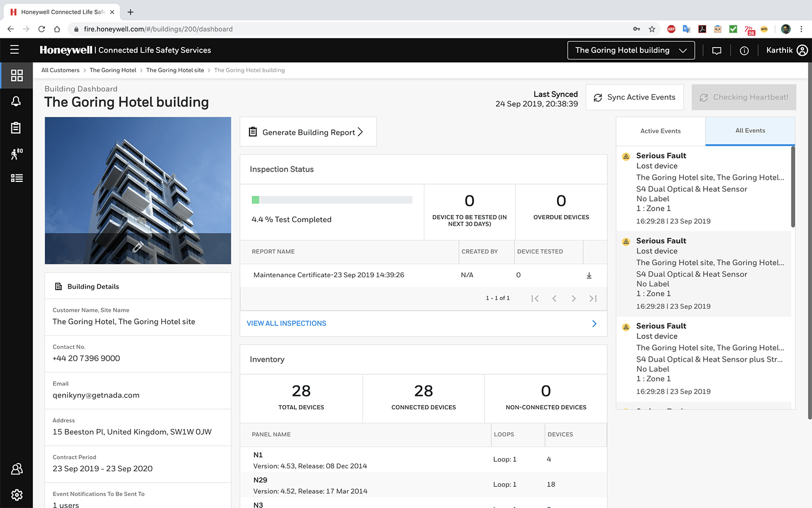Click Sync Active Events button
The width and height of the screenshot is (812, 508).
(635, 97)
